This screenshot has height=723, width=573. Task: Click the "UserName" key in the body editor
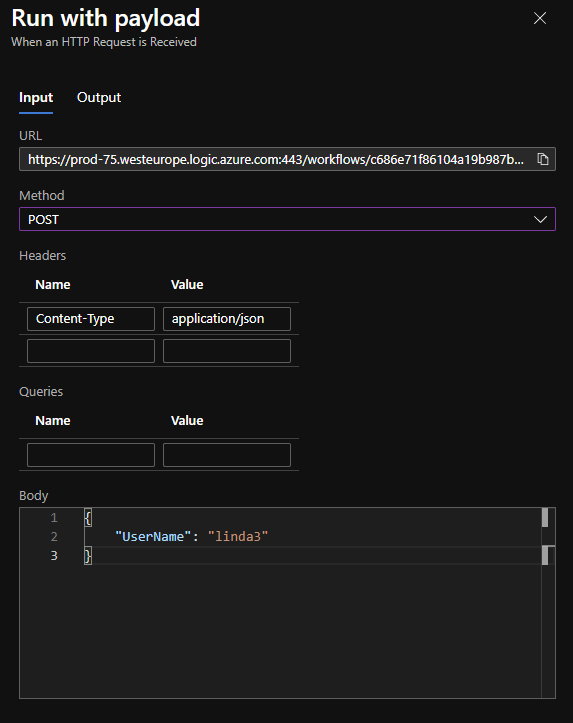(x=153, y=537)
